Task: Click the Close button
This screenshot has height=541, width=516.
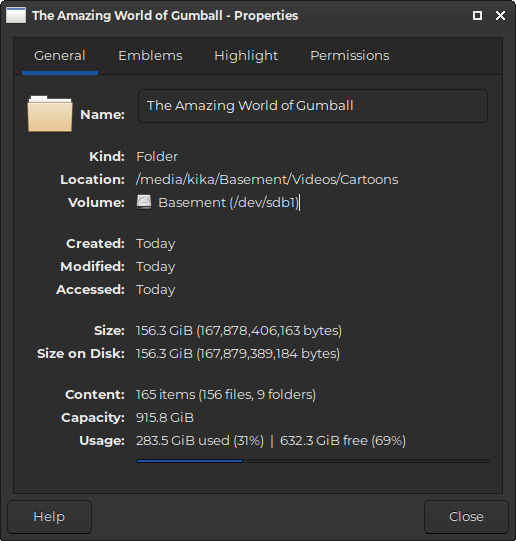Action: pyautogui.click(x=466, y=517)
